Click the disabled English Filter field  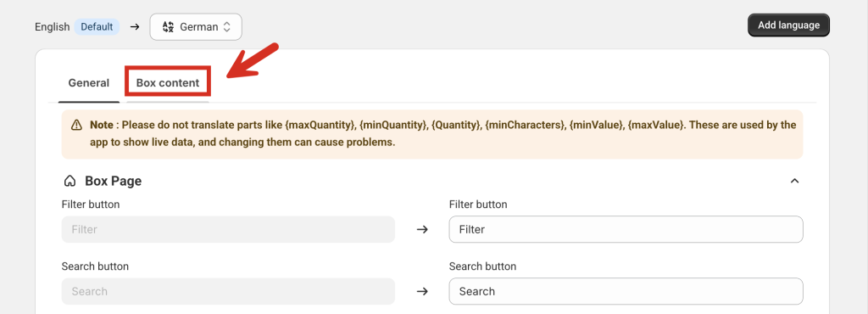pyautogui.click(x=228, y=229)
